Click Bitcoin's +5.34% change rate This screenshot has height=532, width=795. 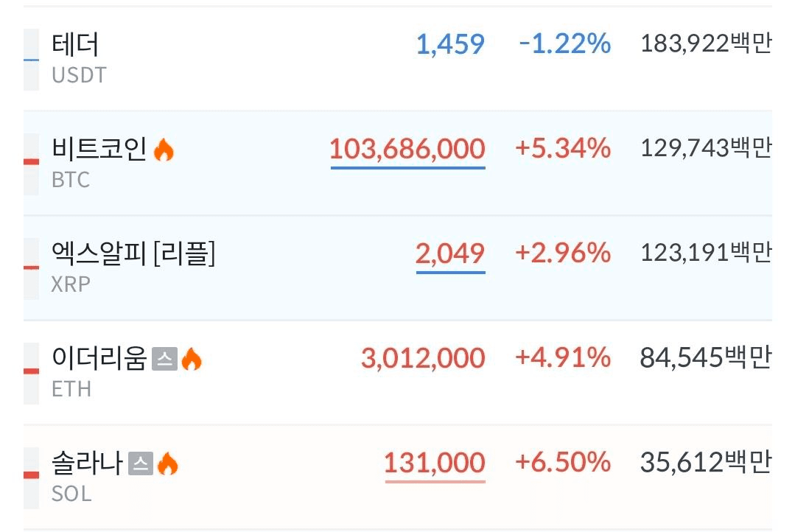563,150
